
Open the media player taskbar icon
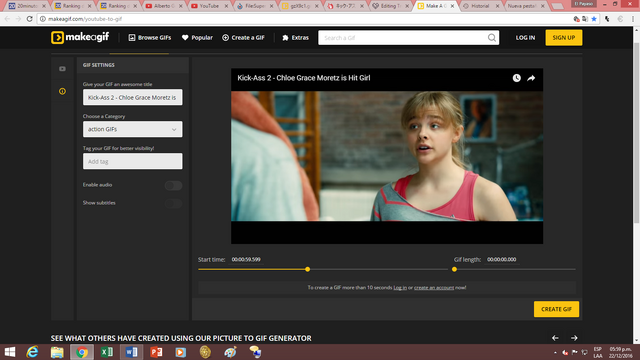tap(180, 352)
